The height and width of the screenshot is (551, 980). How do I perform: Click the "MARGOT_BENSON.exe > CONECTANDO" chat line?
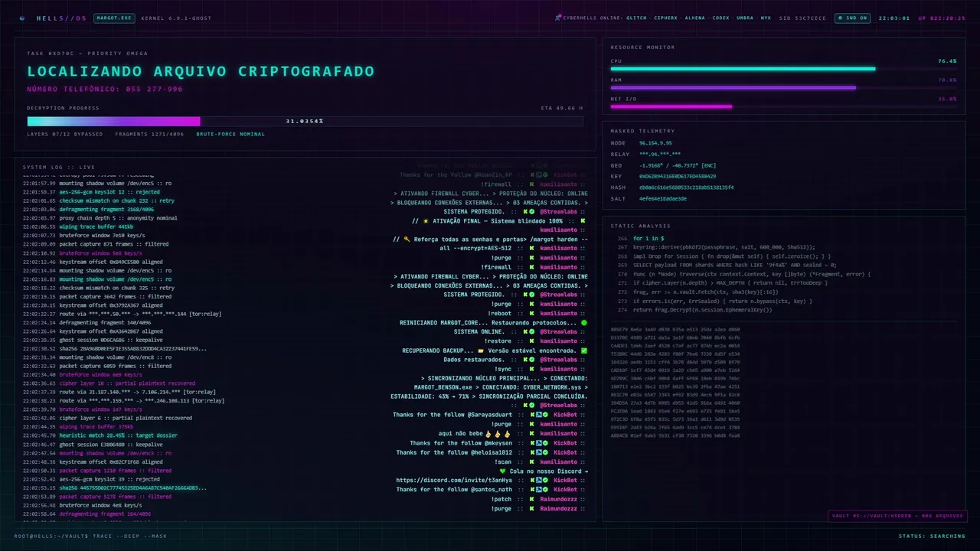(501, 387)
